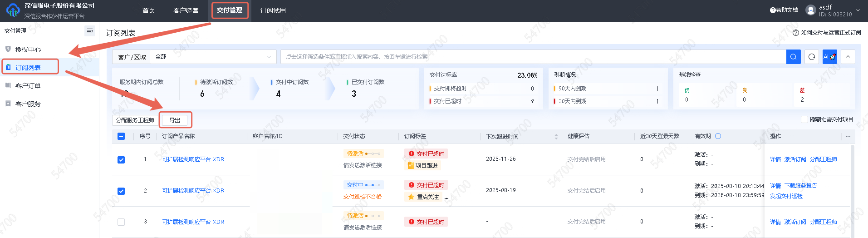Image resolution: width=868 pixels, height=238 pixels.
Task: Expand the asdf account dropdown arrow
Action: pos(858,10)
